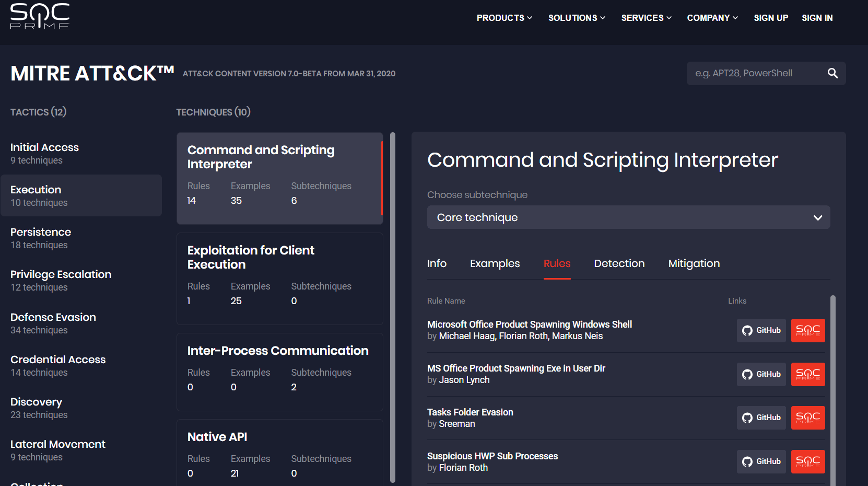Switch to the Examples tab
868x486 pixels.
pyautogui.click(x=495, y=263)
